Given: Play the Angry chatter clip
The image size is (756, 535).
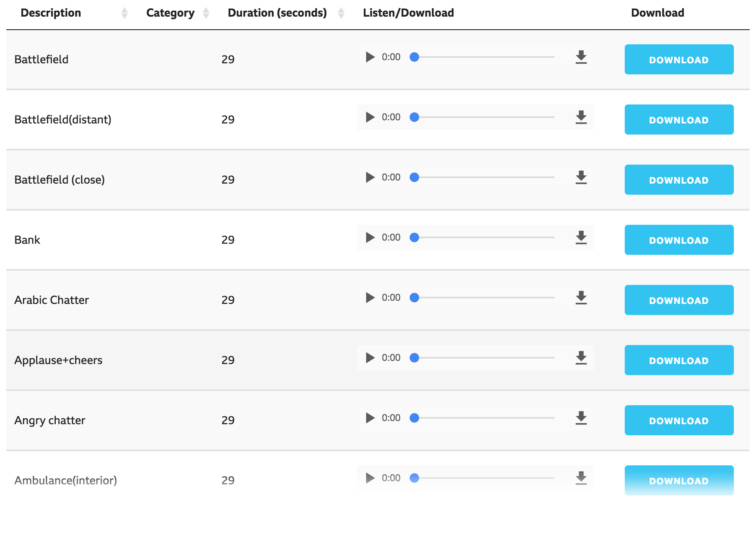Looking at the screenshot, I should [x=370, y=418].
